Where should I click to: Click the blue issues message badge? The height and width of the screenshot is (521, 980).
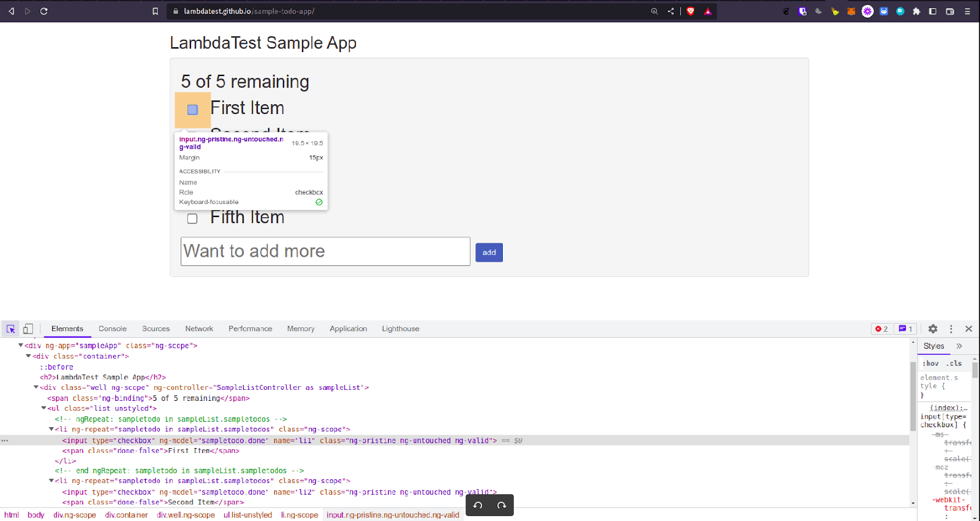[905, 329]
